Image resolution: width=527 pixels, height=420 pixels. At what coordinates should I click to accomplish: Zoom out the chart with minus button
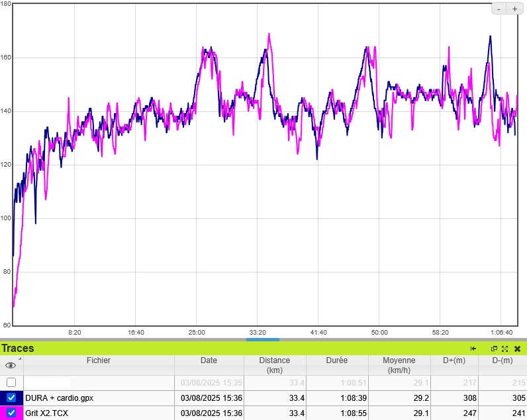pyautogui.click(x=499, y=9)
